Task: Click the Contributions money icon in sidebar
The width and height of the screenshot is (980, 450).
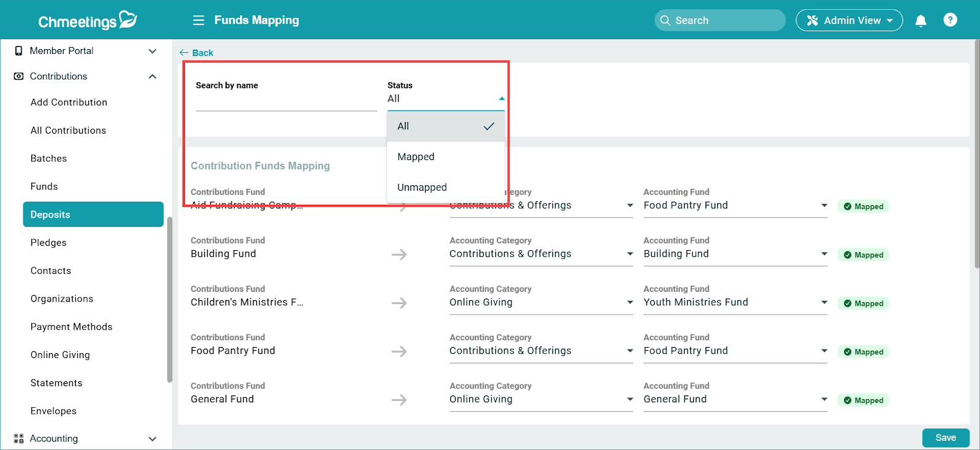Action: point(18,77)
